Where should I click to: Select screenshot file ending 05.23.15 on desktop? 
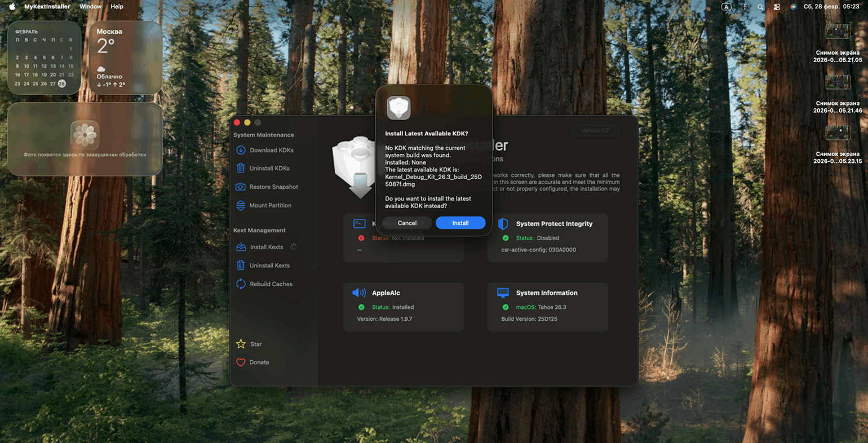pos(838,144)
